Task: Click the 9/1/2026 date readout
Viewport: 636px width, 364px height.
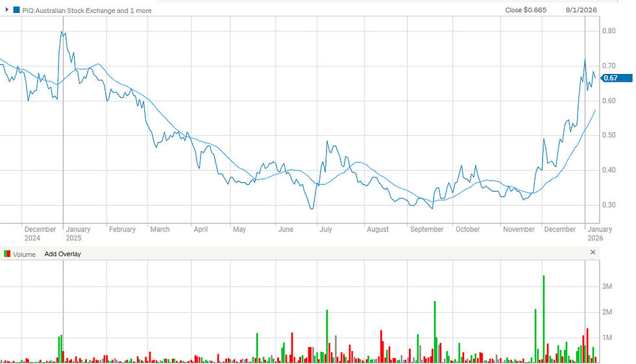Action: (x=581, y=10)
